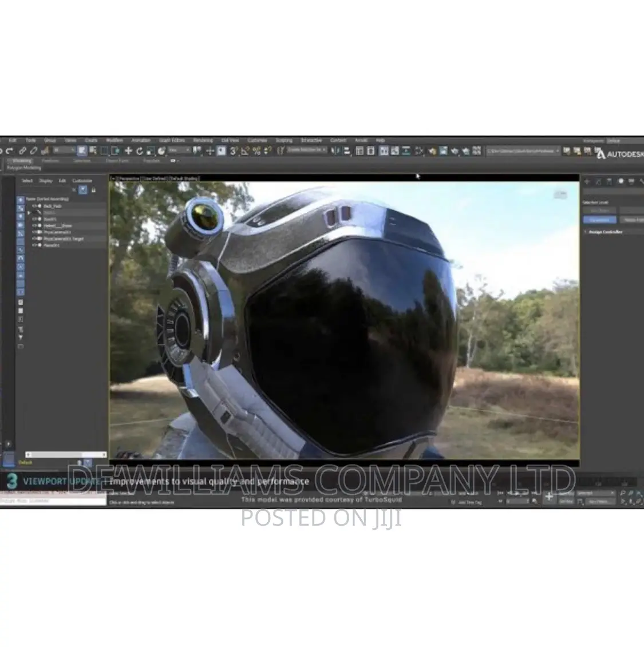644x647 pixels.
Task: Activate the Select and Link tool
Action: pos(23,151)
